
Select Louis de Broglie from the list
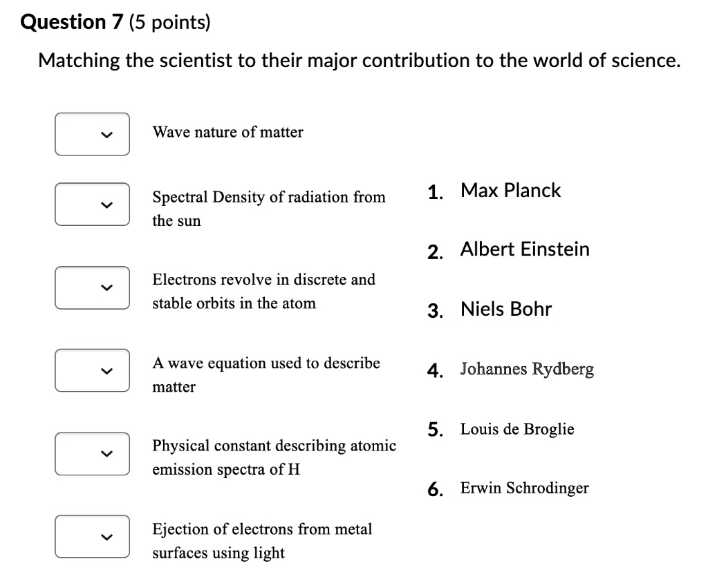pyautogui.click(x=516, y=429)
